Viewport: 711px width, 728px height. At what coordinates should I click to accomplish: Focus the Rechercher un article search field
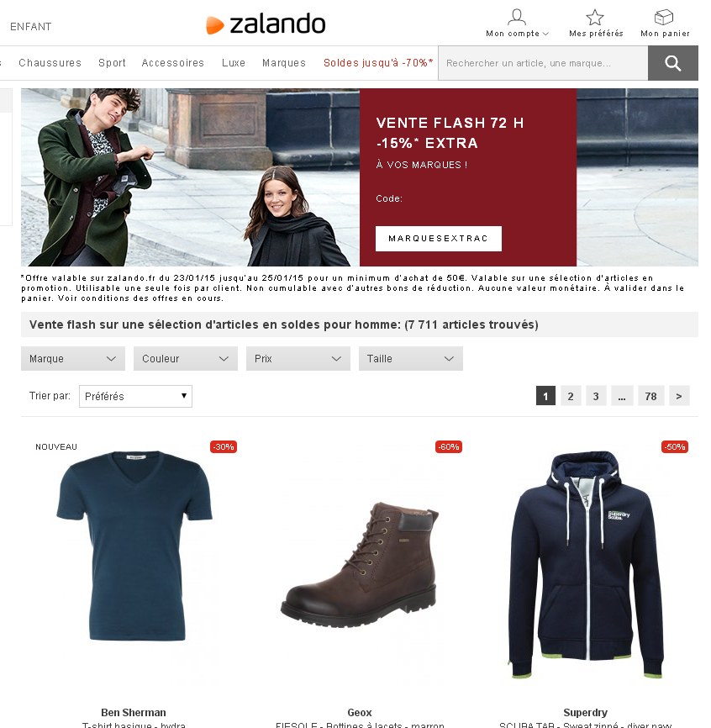pos(543,63)
